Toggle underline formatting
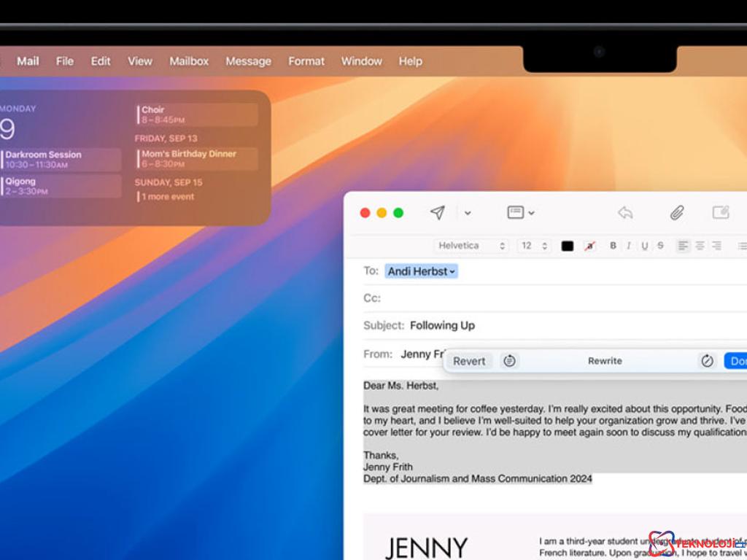Viewport: 747px width, 560px height. tap(644, 246)
